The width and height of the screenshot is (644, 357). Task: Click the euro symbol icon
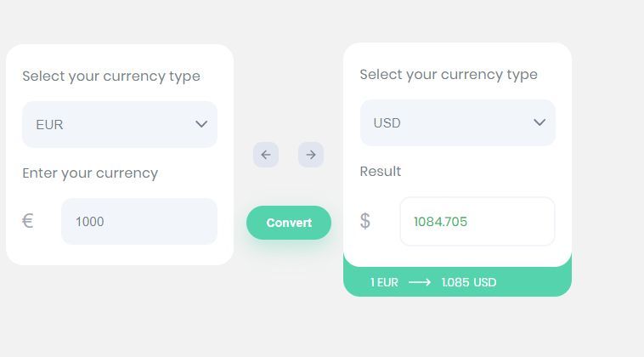tap(27, 222)
